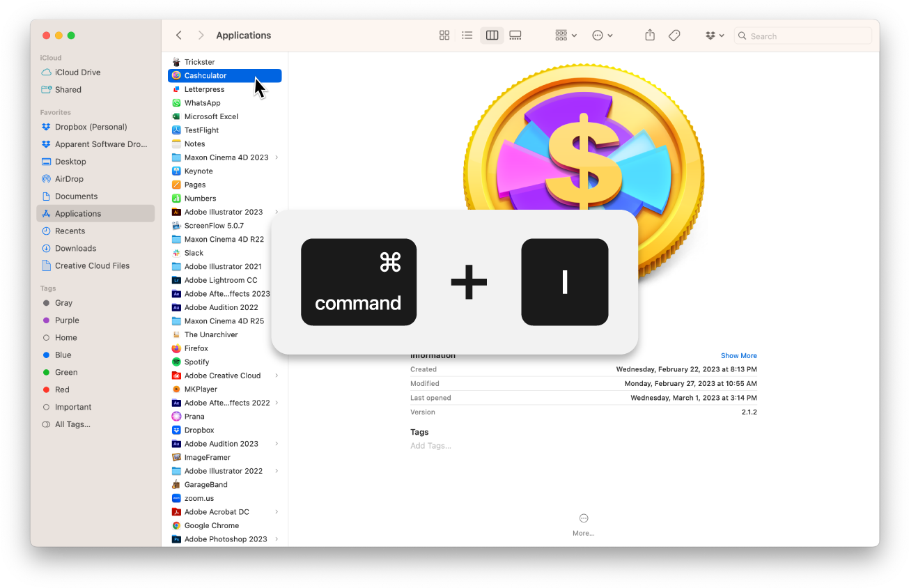Expand Adobe Acrobat DC folder
This screenshot has height=588, width=909.
click(x=277, y=512)
